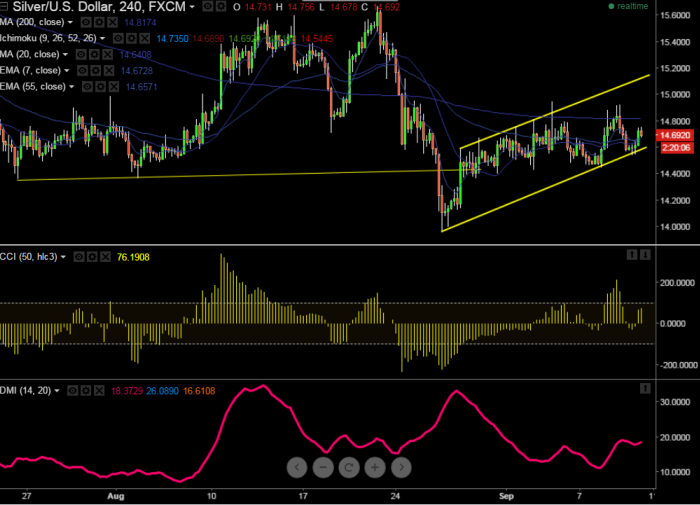Click the 'Aug' label on time axis
Image resolution: width=700 pixels, height=505 pixels.
(x=116, y=496)
